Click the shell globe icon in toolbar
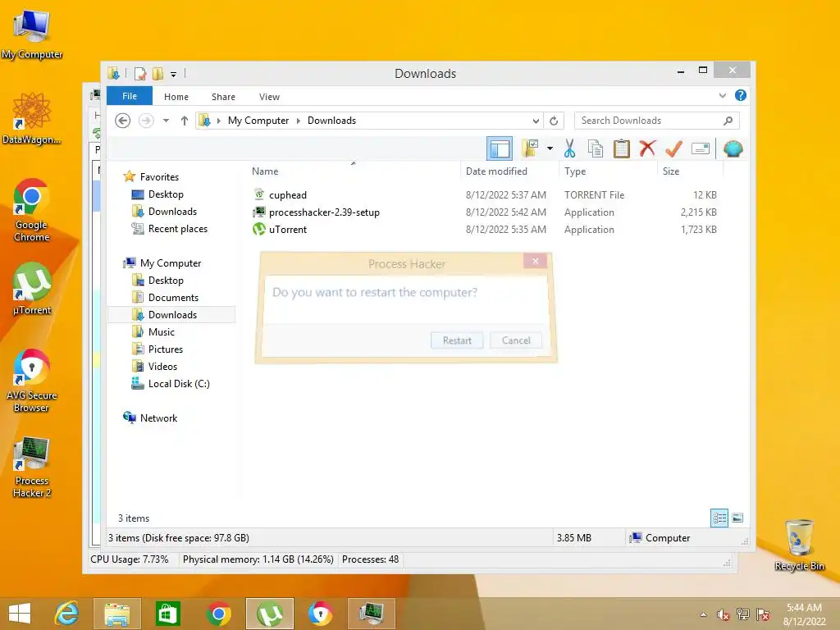Viewport: 840px width, 630px height. point(733,148)
